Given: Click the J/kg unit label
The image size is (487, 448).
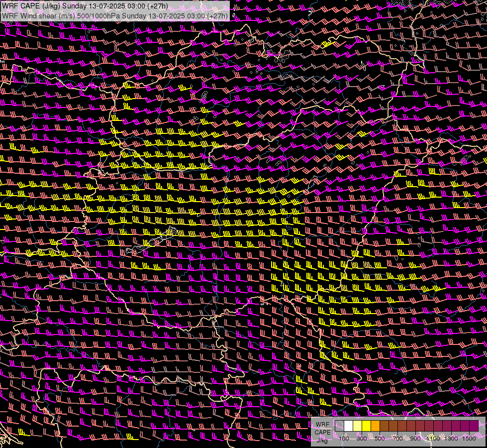Looking at the screenshot, I should [x=322, y=441].
